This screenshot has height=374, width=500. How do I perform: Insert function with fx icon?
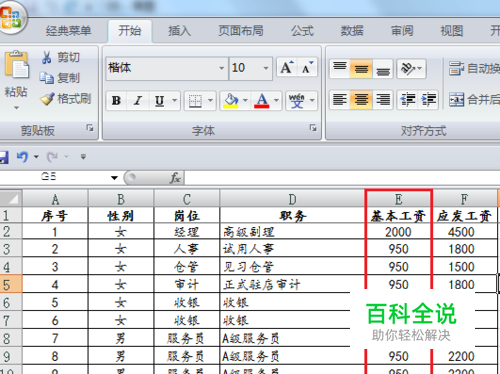[x=175, y=178]
